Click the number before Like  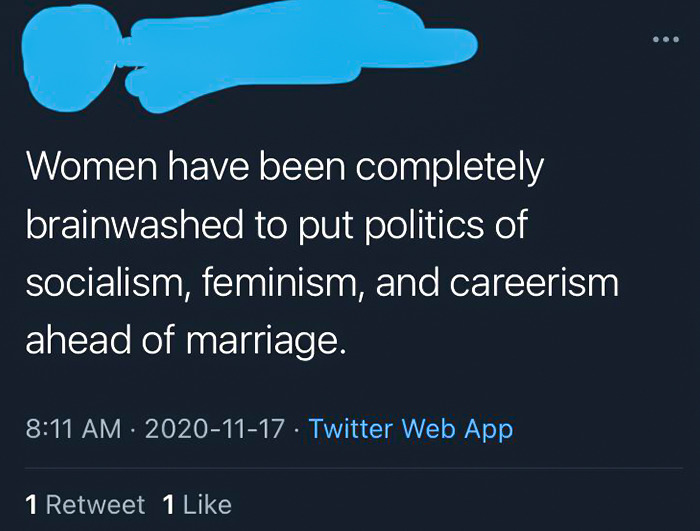pyautogui.click(x=168, y=504)
